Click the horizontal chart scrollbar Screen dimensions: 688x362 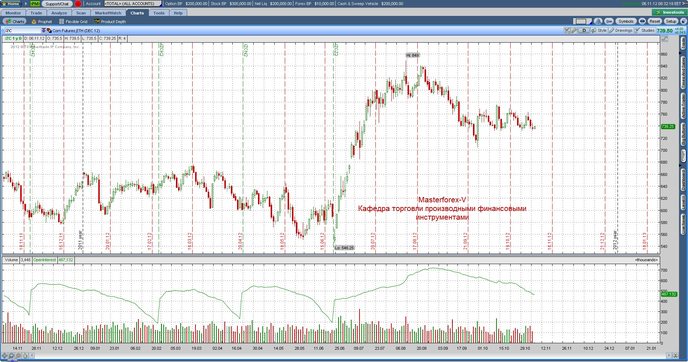(x=351, y=355)
